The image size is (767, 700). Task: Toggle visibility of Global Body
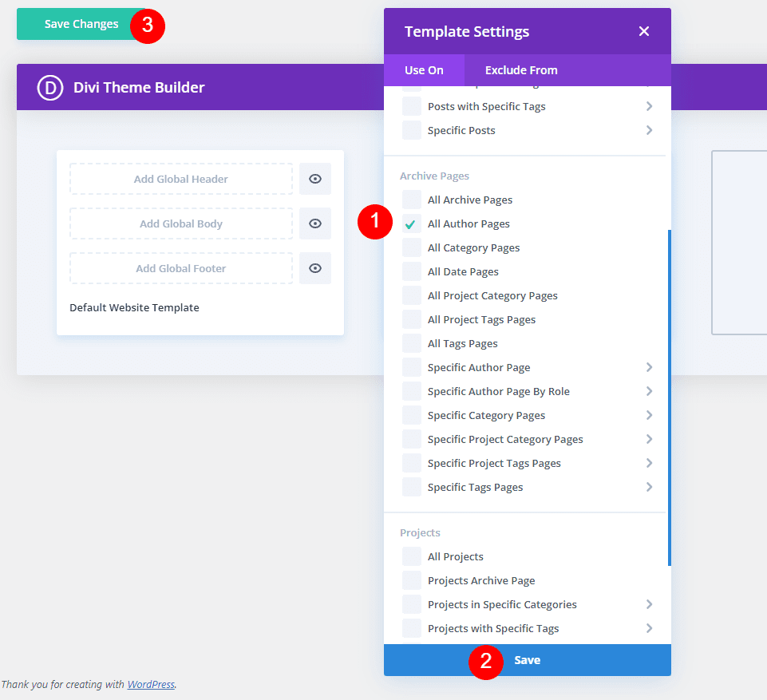click(315, 223)
